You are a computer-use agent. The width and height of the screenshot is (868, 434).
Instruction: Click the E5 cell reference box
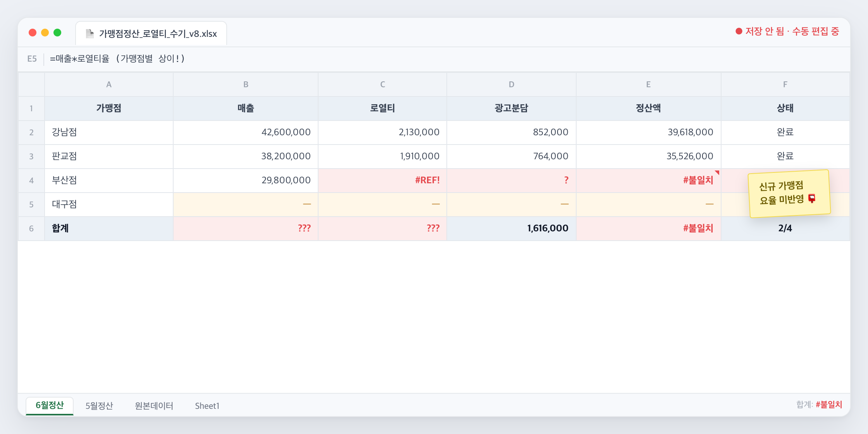tap(32, 59)
